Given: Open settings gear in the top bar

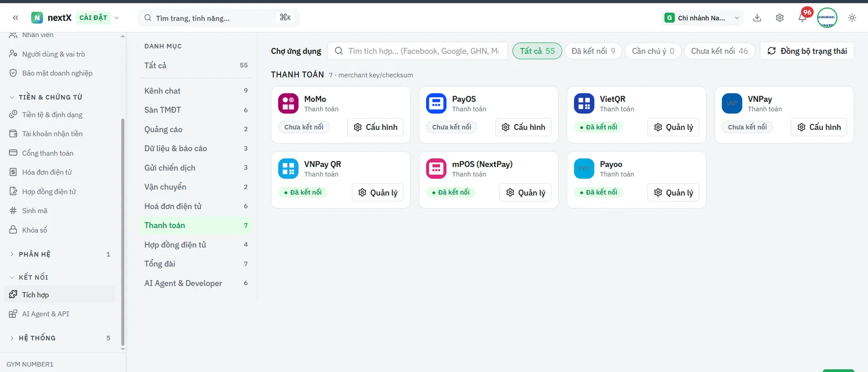Looking at the screenshot, I should [780, 18].
